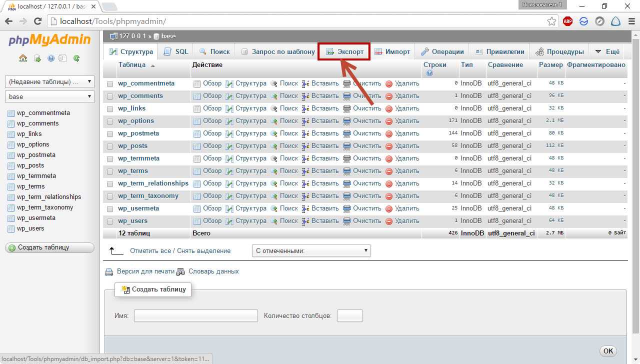Check the wp_users row checkbox
Viewport: 640px width, 364px height.
coord(110,221)
